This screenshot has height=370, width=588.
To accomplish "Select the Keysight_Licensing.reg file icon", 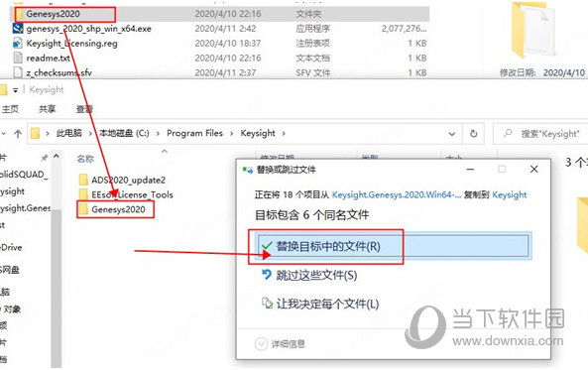I will point(18,44).
